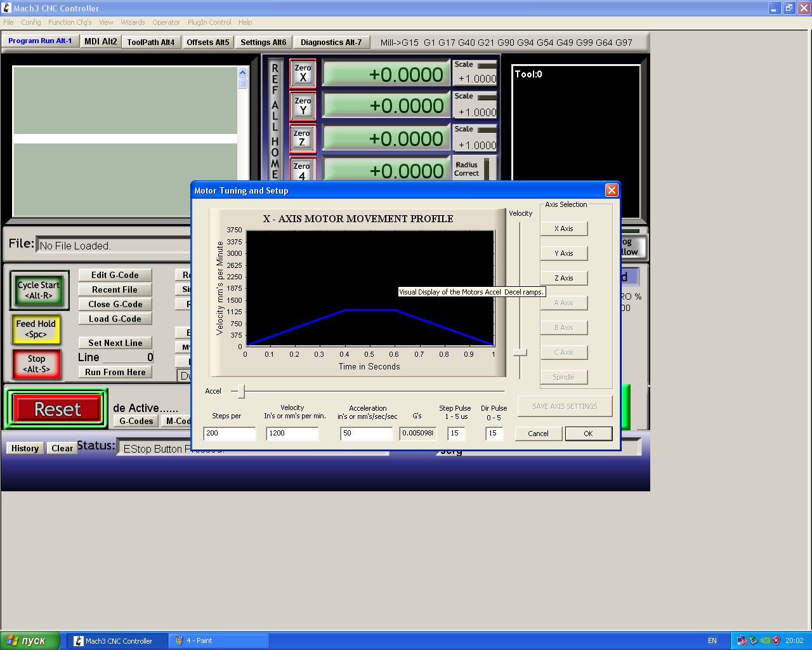Open the Help menu

(x=245, y=22)
